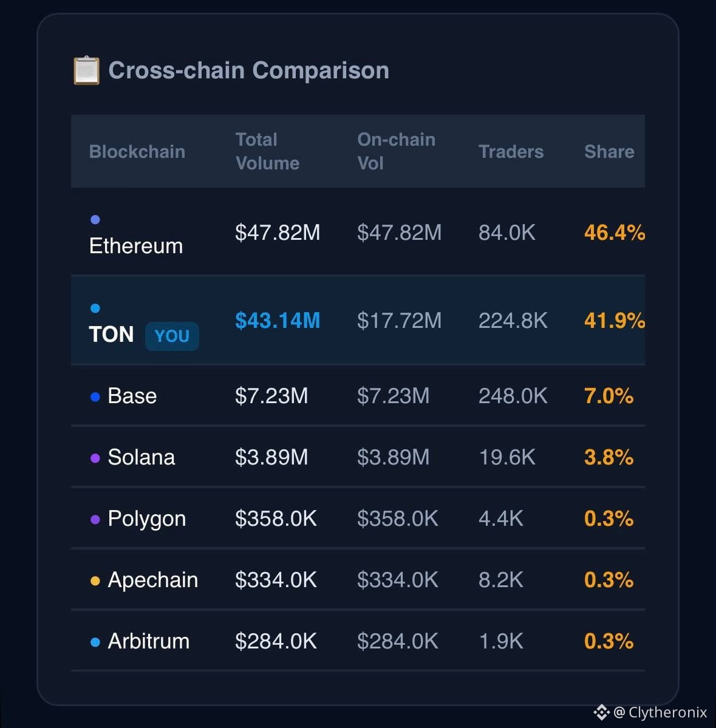Click the Base row traders count 248.0K
The width and height of the screenshot is (716, 728).
[x=513, y=396]
